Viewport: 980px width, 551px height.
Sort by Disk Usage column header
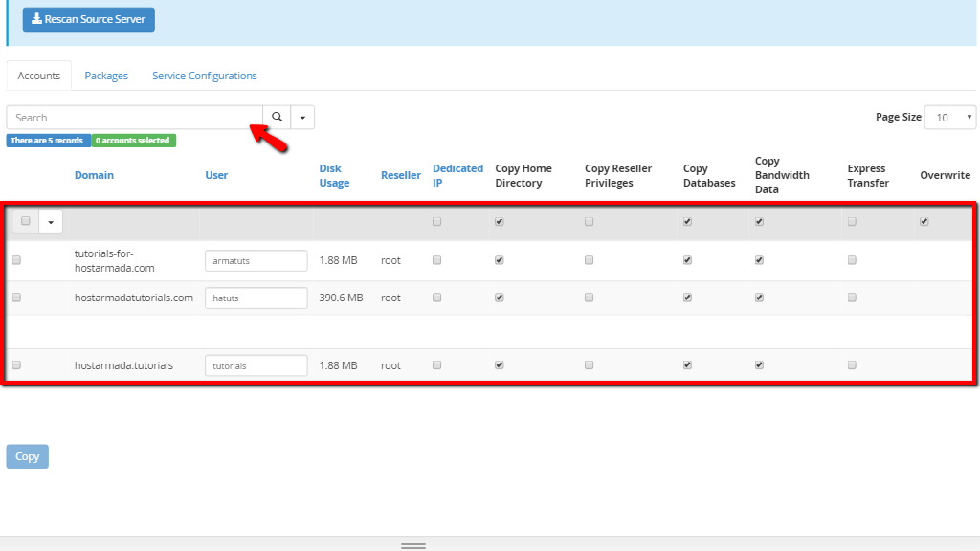tap(334, 176)
